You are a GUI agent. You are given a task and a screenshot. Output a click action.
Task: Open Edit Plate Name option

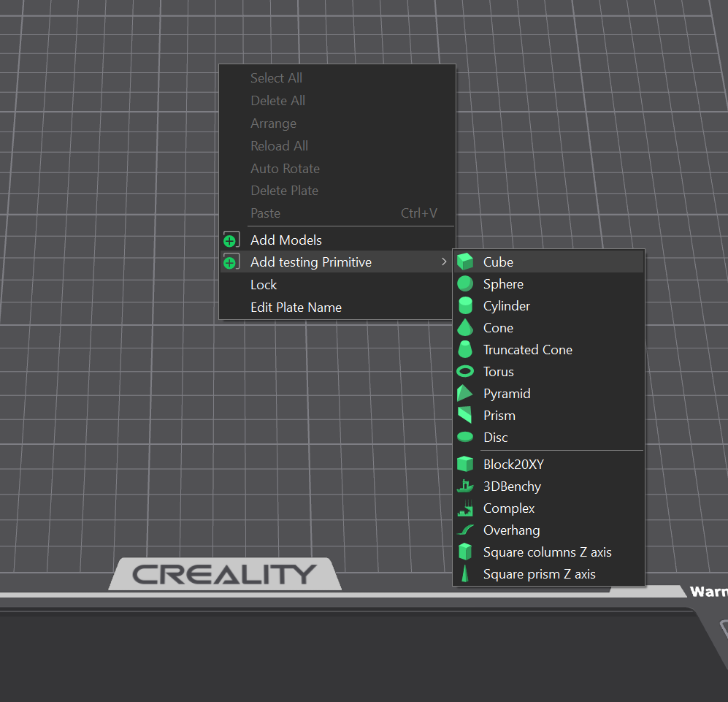[296, 308]
